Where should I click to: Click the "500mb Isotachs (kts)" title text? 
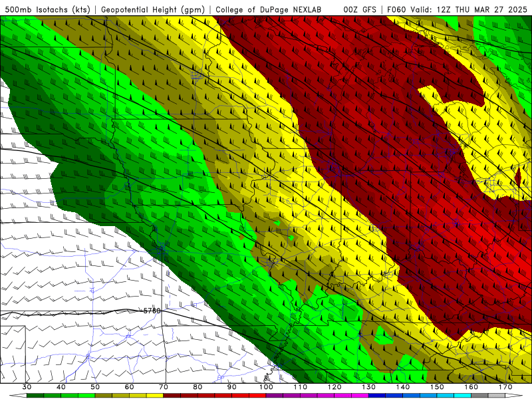pos(47,9)
